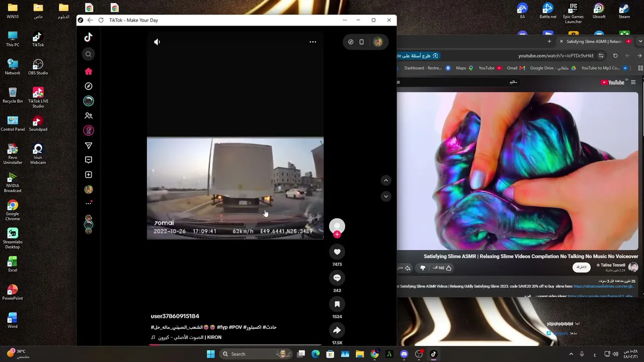Click the TikTok logo in the sidebar
644x362 pixels.
[89, 37]
